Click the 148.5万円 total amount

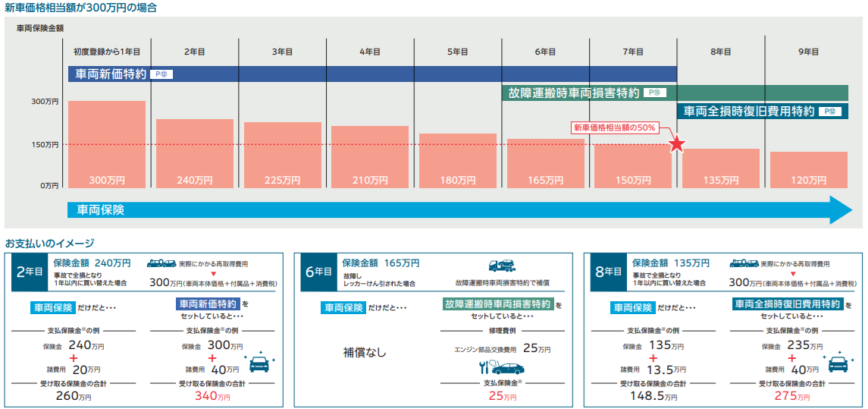pyautogui.click(x=653, y=396)
